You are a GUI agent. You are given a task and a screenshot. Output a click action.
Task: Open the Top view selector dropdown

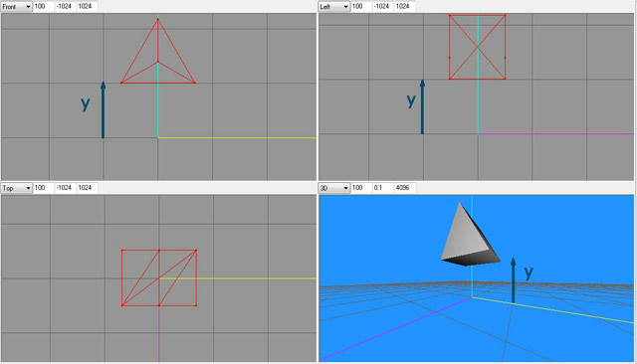(17, 188)
